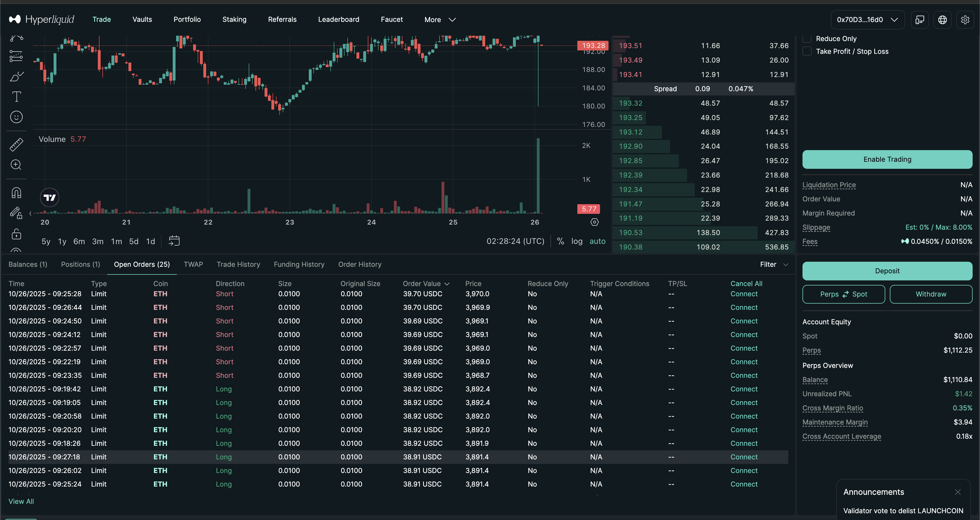Open the connected wallet address dropdown
Screen dimensions: 980x520
point(867,19)
